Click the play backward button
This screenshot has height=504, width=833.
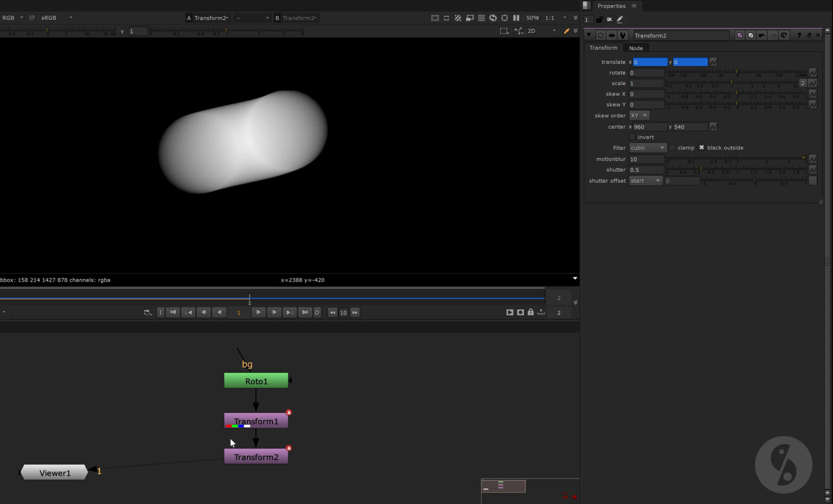tap(219, 312)
